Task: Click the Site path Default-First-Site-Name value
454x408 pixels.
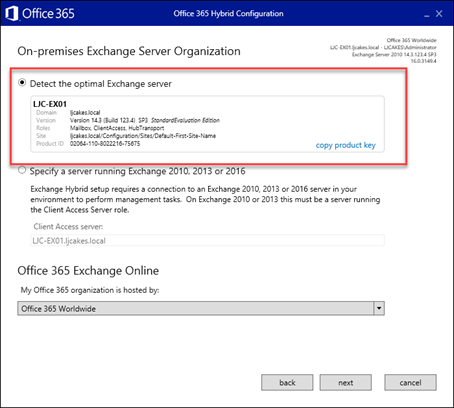Action: pyautogui.click(x=143, y=136)
